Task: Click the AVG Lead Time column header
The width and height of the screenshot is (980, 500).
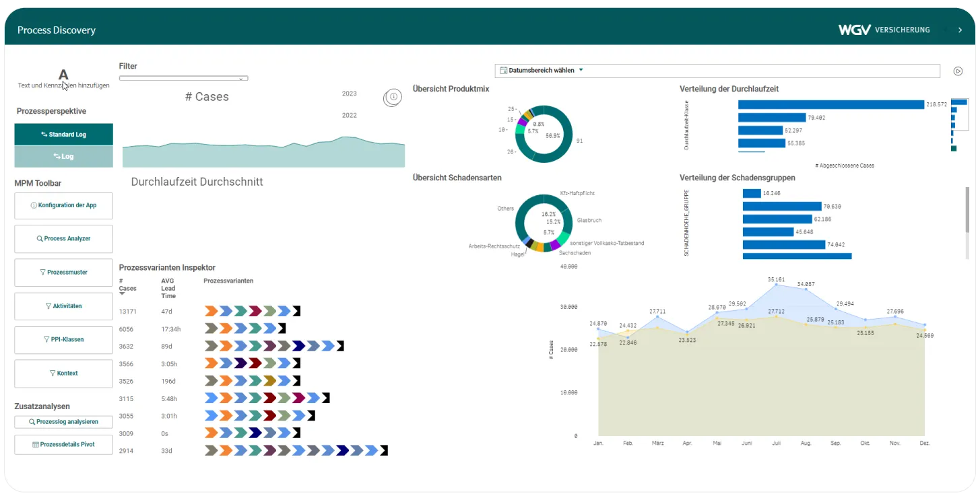Action: click(168, 288)
